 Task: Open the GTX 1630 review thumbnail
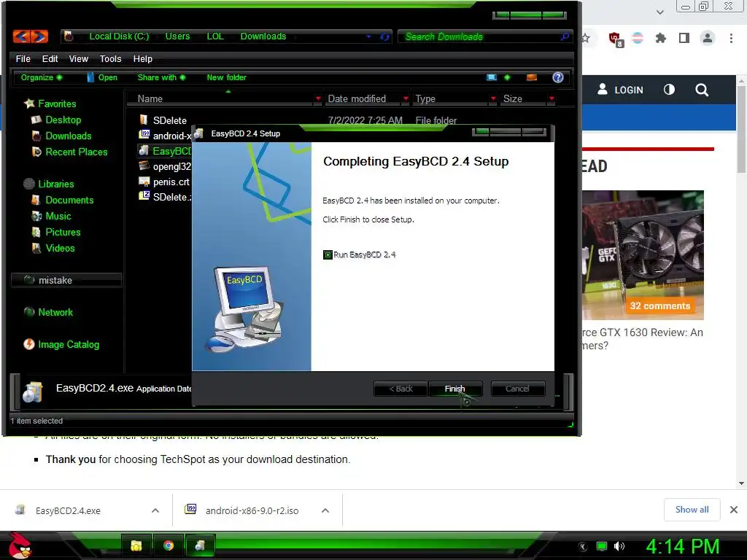(643, 255)
